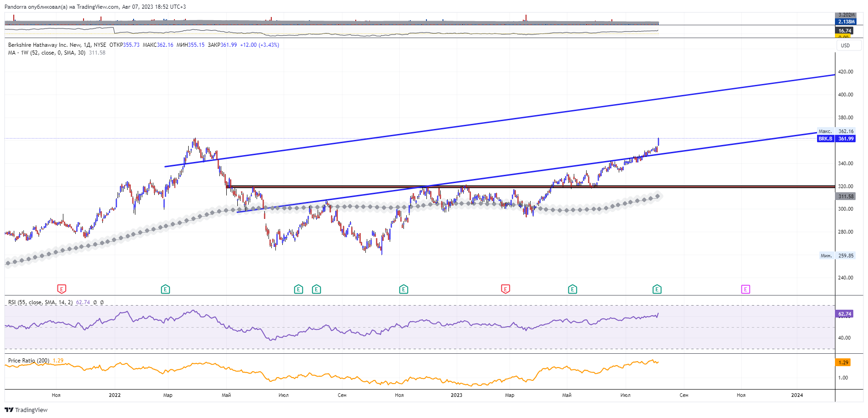Click the 40.00 level on the RSI axis
Image resolution: width=868 pixels, height=418 pixels.
coord(844,338)
